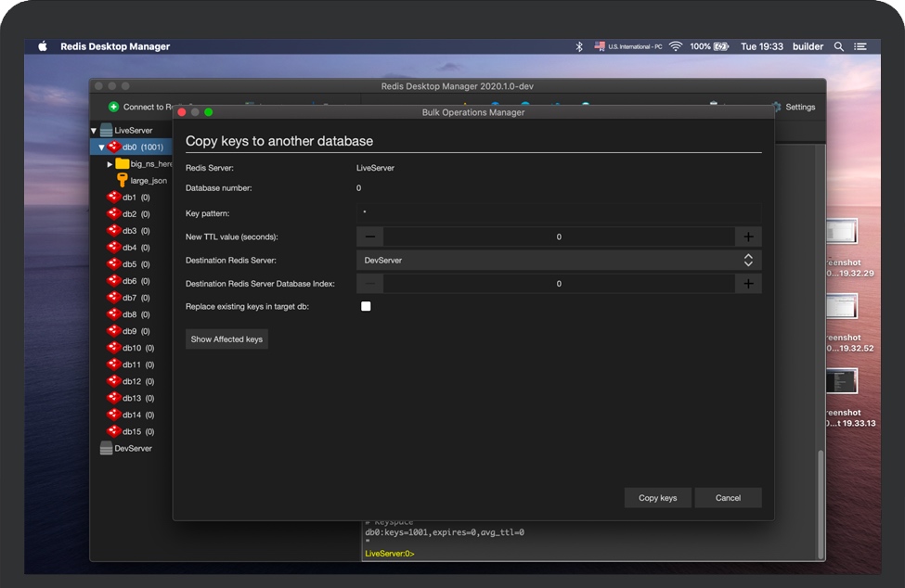Click the DevServer server icon in sidebar
The image size is (905, 588).
coord(106,448)
